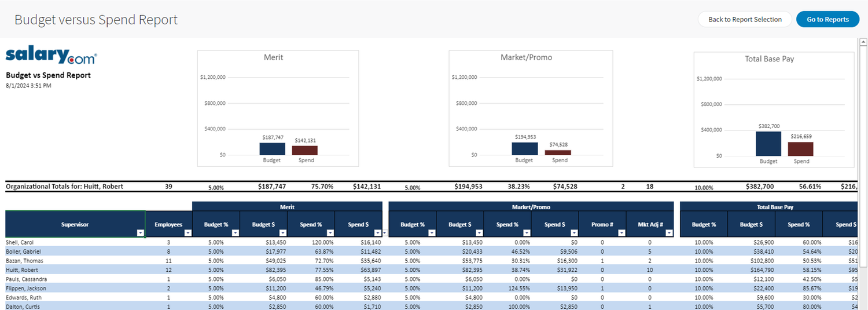
Task: Click the Total Base Pay Budget bar
Action: [x=768, y=144]
